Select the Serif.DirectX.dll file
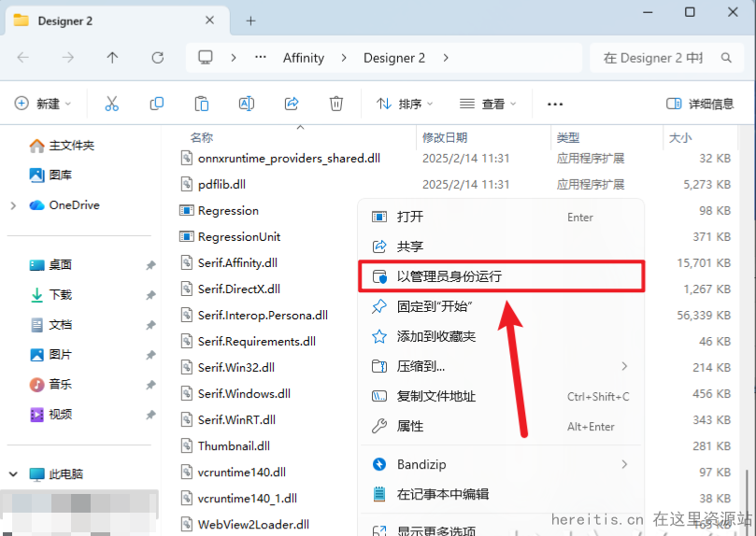Viewport: 756px width, 536px height. point(238,289)
